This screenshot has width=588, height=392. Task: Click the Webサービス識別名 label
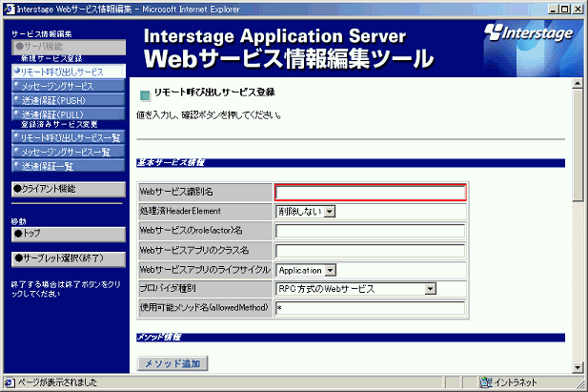coord(176,192)
